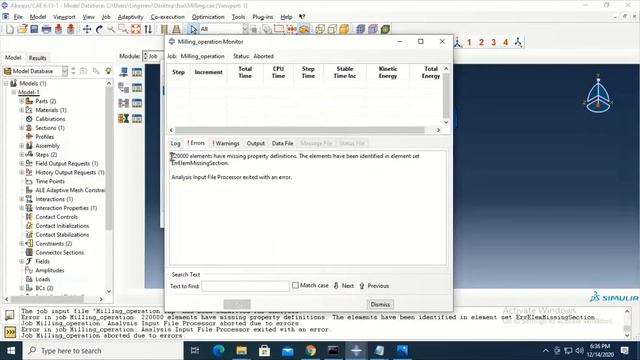Open the Adaptivity menu
This screenshot has height=360, width=640.
point(130,17)
